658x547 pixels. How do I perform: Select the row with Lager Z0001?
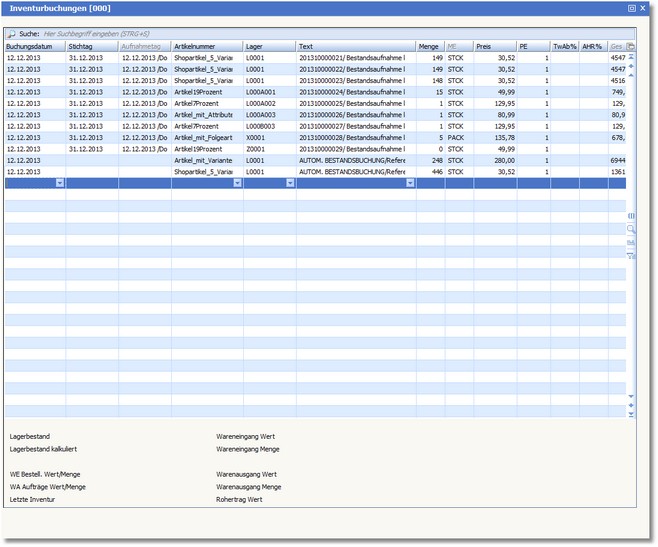click(x=268, y=149)
